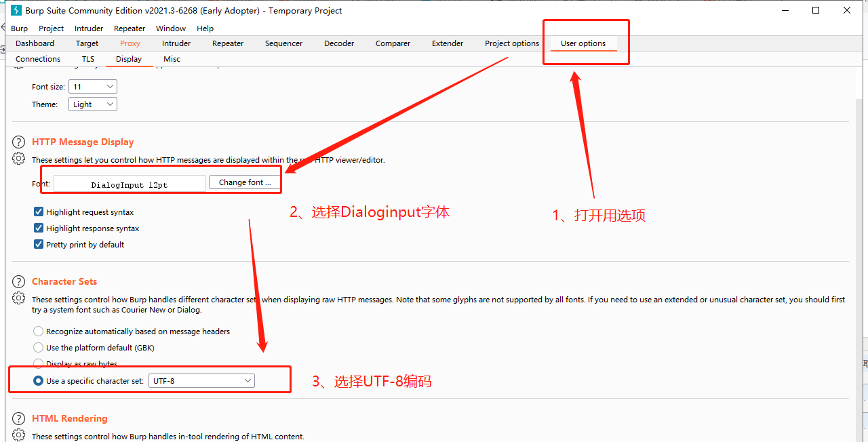
Task: Click the Burp Suite logo icon in title bar
Action: click(16, 10)
